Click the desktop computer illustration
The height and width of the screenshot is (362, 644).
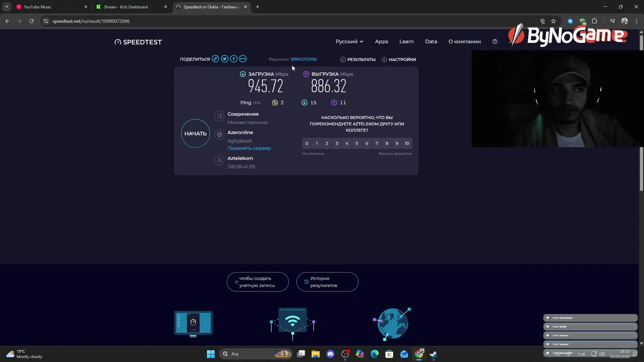pos(194,324)
